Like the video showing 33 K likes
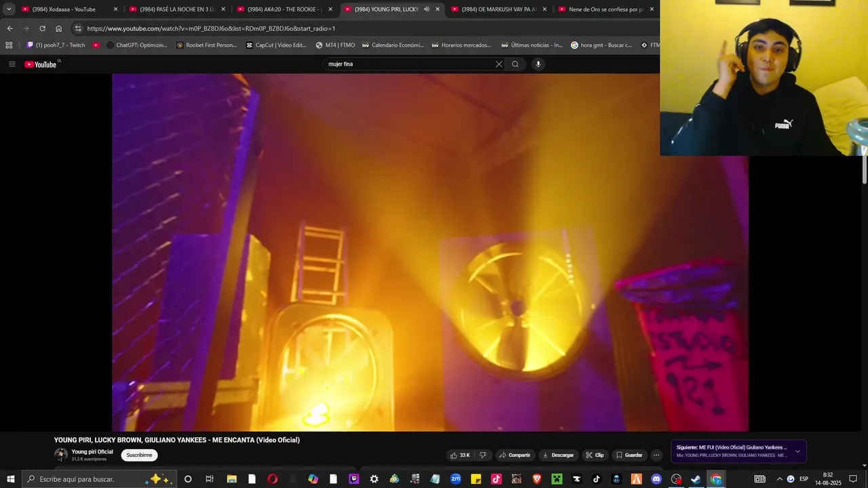 pyautogui.click(x=460, y=455)
